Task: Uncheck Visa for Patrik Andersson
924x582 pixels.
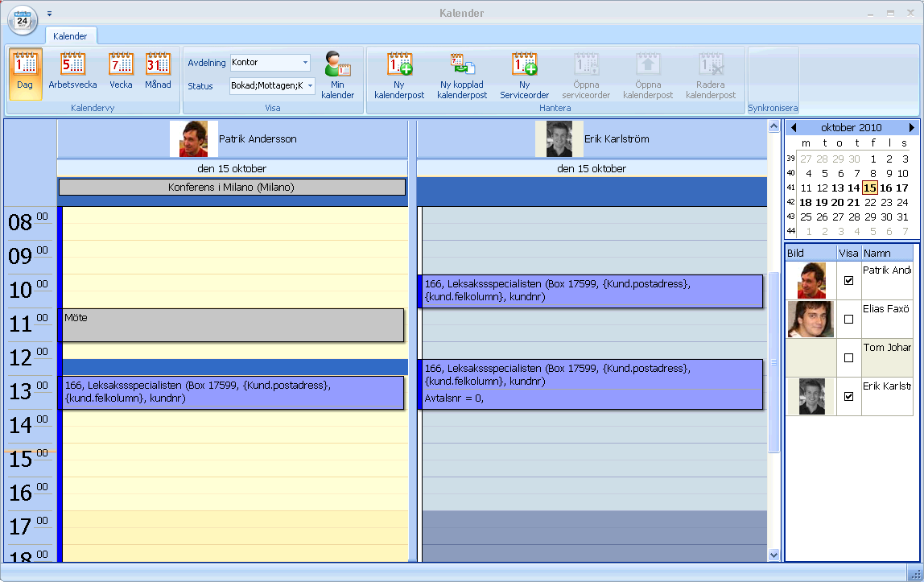Action: coord(848,281)
